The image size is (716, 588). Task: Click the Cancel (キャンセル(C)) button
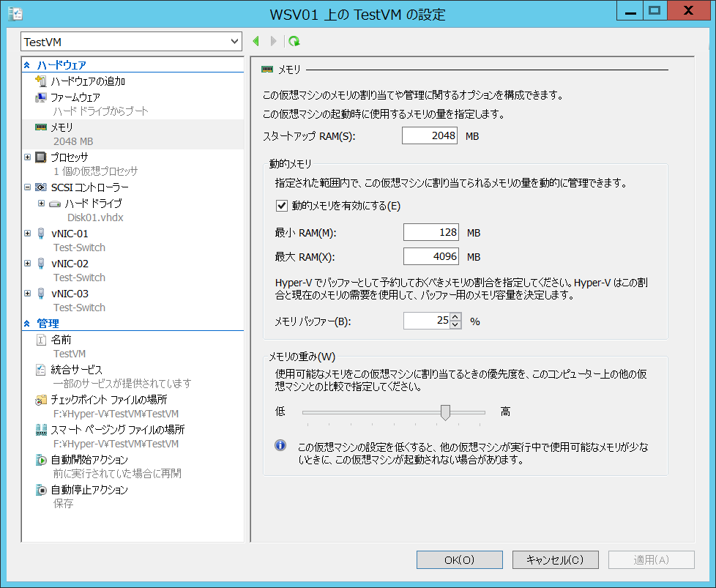(555, 559)
